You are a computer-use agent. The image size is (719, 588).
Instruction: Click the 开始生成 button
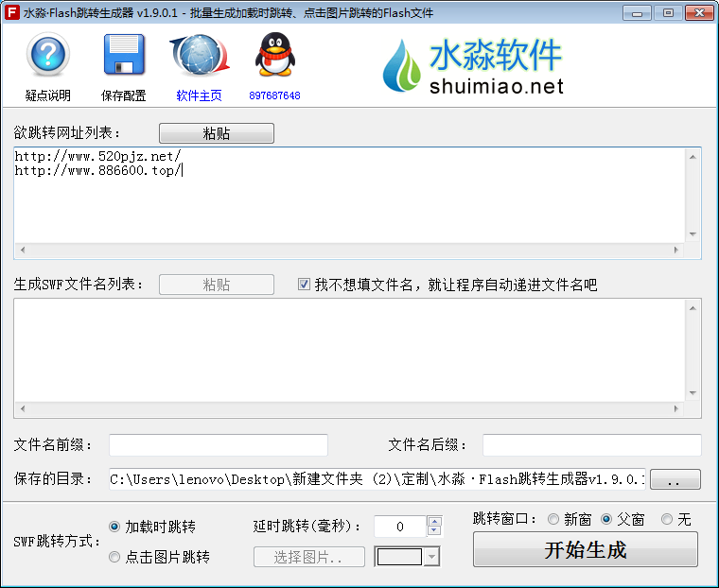click(x=586, y=550)
